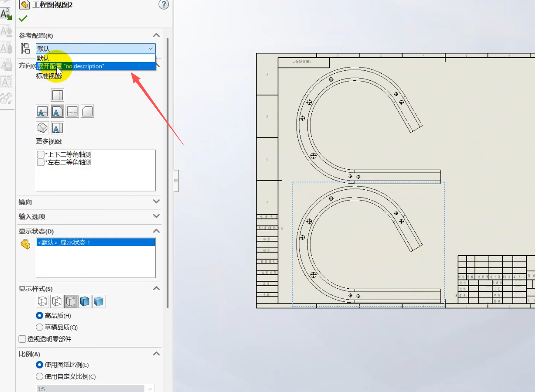Screen dimensions: 535x392
Task: Select <默认>_显示状态 1 in display state list
Action: [96, 243]
